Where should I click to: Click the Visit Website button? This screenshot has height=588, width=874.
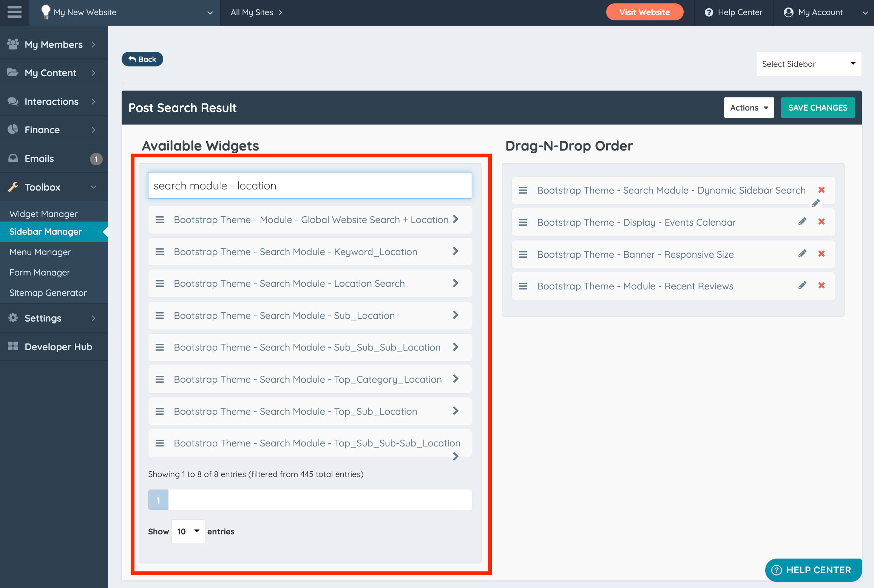pyautogui.click(x=644, y=12)
